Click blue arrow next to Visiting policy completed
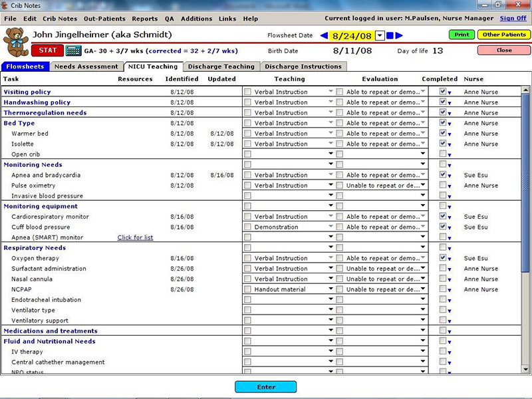Viewport: 532px width, 399px height. (x=450, y=93)
